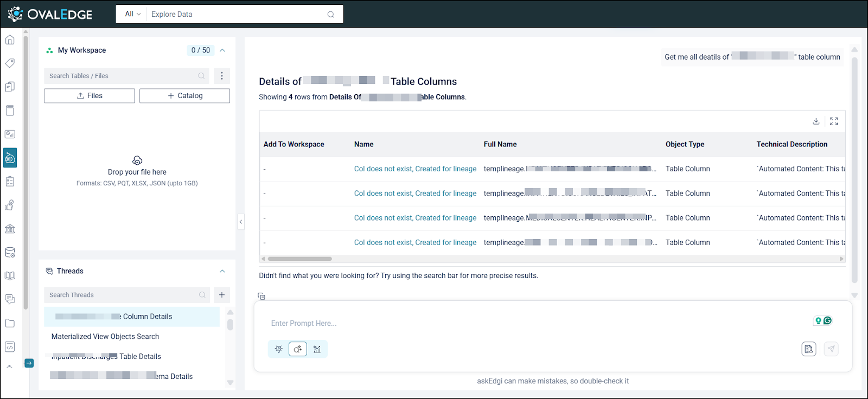Open the workspace three-dot options menu
This screenshot has height=399, width=868.
point(221,76)
